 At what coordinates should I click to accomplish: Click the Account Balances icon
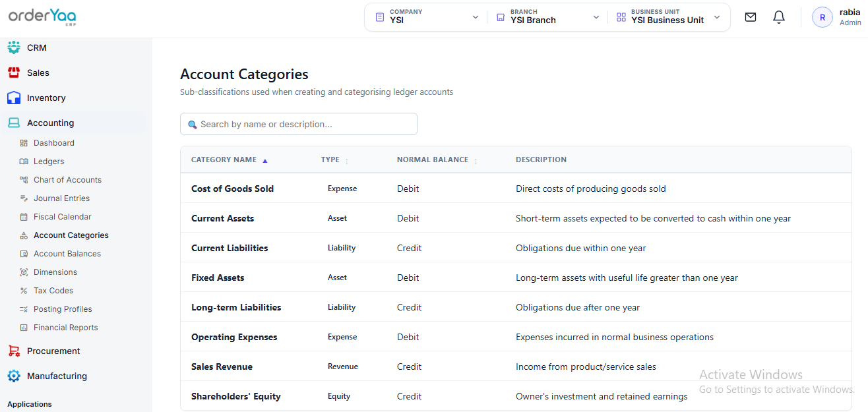point(24,254)
